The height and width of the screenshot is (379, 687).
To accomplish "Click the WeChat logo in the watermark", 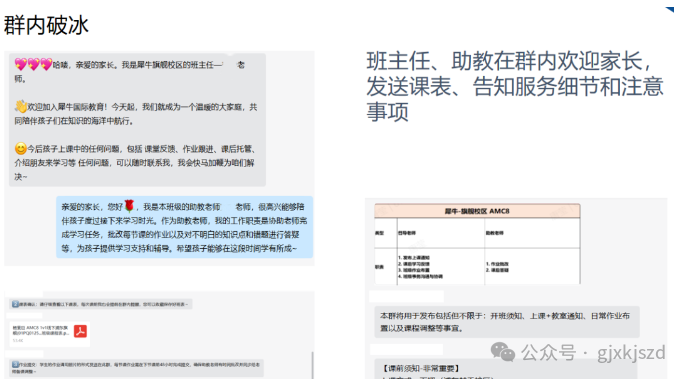I will pyautogui.click(x=502, y=352).
